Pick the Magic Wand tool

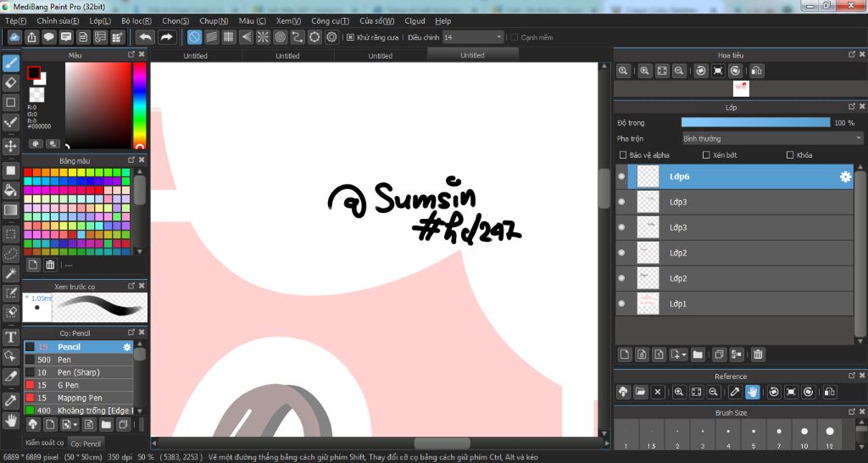pyautogui.click(x=10, y=273)
